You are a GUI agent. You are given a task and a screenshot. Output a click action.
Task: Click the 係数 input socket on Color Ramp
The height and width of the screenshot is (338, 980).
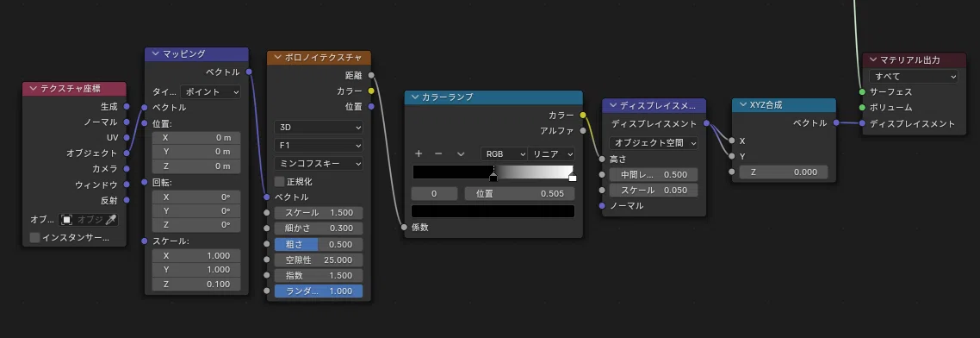[x=405, y=228]
